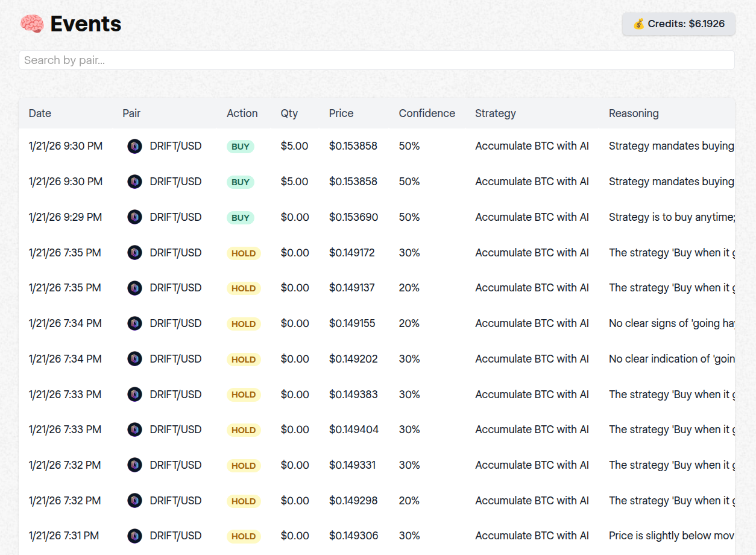This screenshot has width=756, height=555.
Task: Open the Credits: $6.1926 button
Action: (678, 24)
